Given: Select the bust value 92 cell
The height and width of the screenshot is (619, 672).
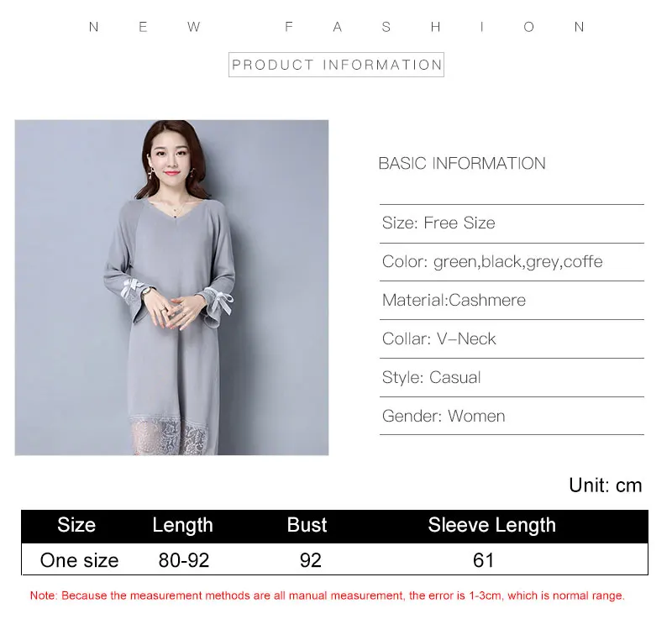Looking at the screenshot, I should (311, 560).
